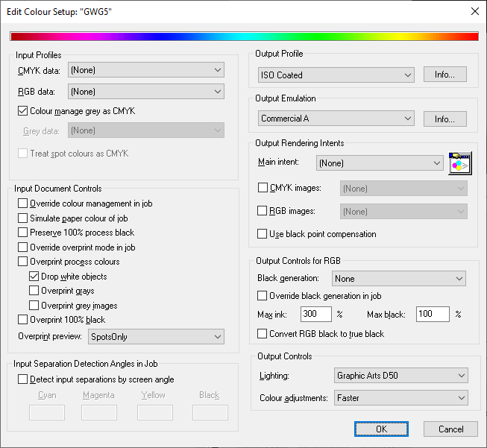This screenshot has height=448, width=487.
Task: Enable Convert RGB black to true black
Action: tap(263, 334)
